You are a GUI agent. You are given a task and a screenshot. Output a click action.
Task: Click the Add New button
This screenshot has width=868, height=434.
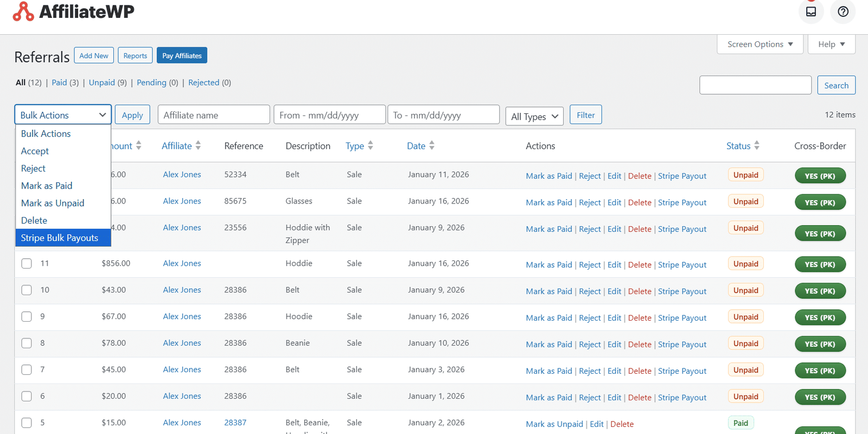coord(94,55)
